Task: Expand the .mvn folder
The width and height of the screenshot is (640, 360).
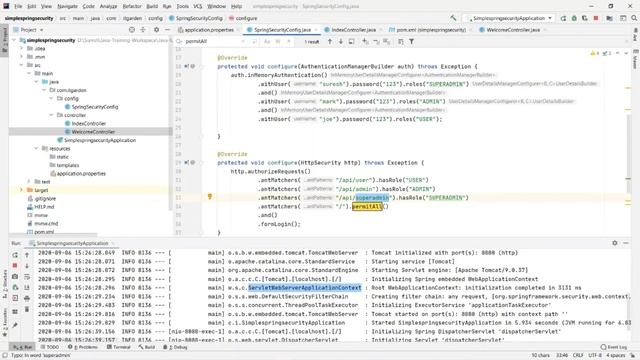Action: coord(22,57)
